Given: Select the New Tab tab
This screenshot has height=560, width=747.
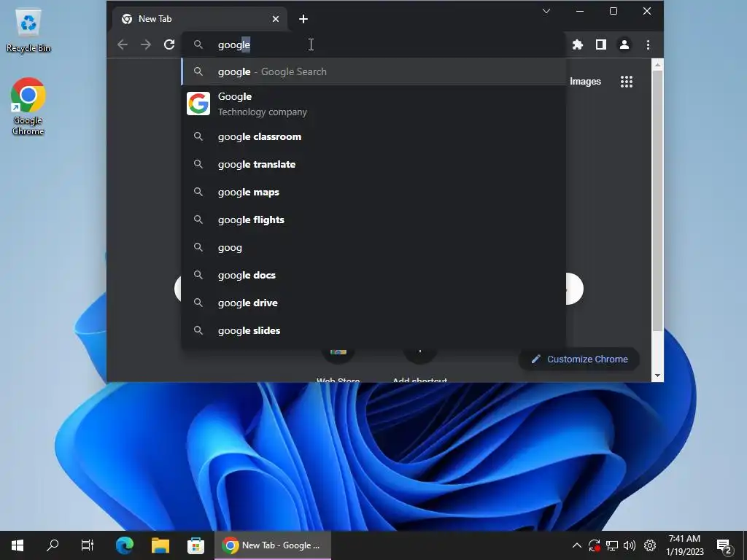Looking at the screenshot, I should coord(200,19).
